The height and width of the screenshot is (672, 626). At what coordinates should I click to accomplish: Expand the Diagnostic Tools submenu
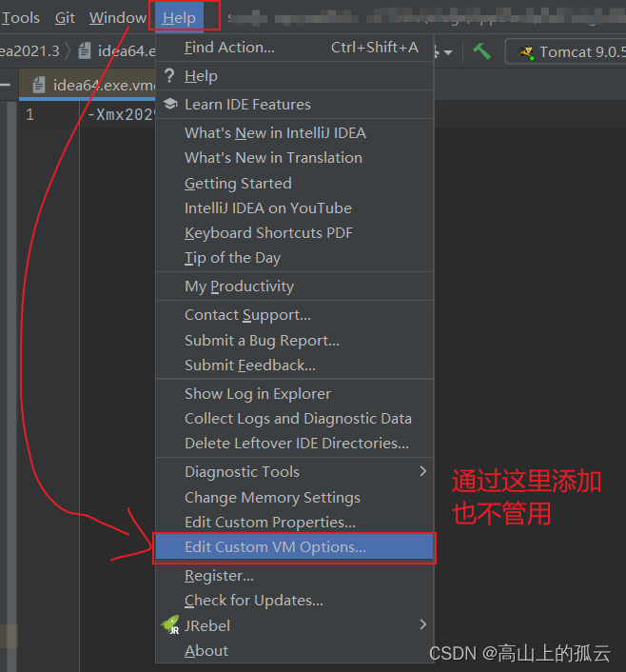click(294, 472)
